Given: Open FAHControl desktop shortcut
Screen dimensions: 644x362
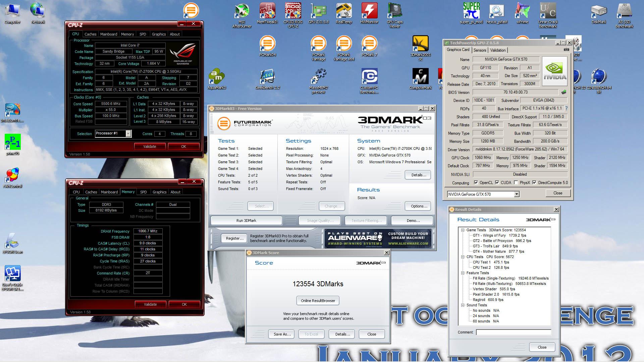Looking at the screenshot, I should (12, 178).
